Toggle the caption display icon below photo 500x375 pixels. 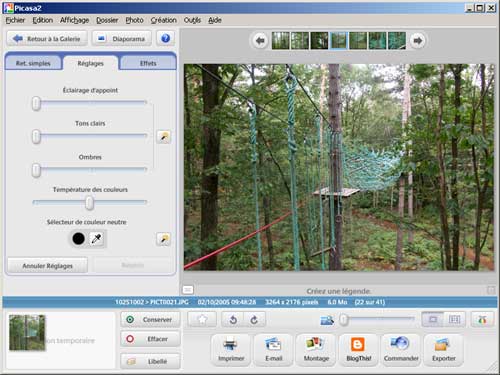188,290
